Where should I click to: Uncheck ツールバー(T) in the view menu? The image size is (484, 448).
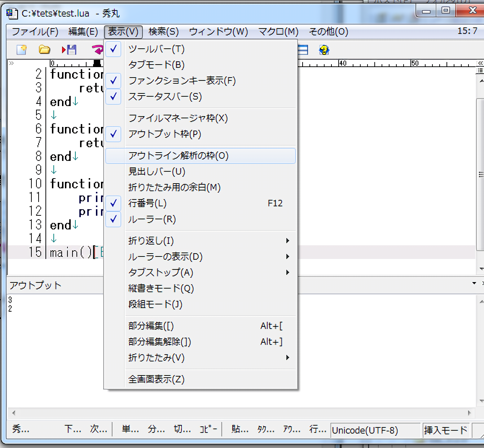coord(156,49)
